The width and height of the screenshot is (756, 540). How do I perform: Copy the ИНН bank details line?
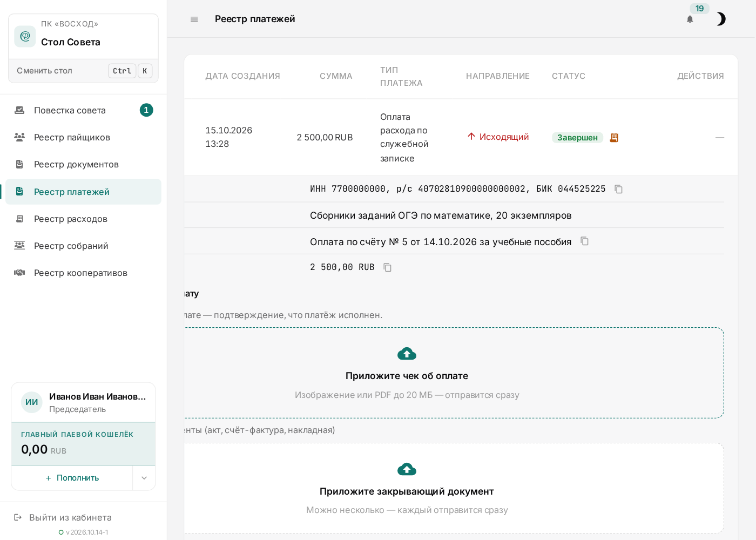[619, 189]
